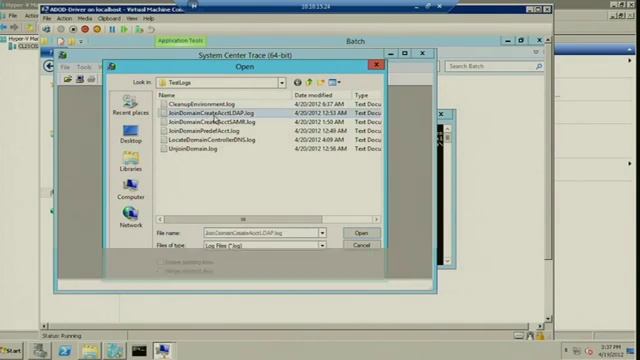Image resolution: width=640 pixels, height=360 pixels.
Task: Expand the Files of type dropdown
Action: 322,245
